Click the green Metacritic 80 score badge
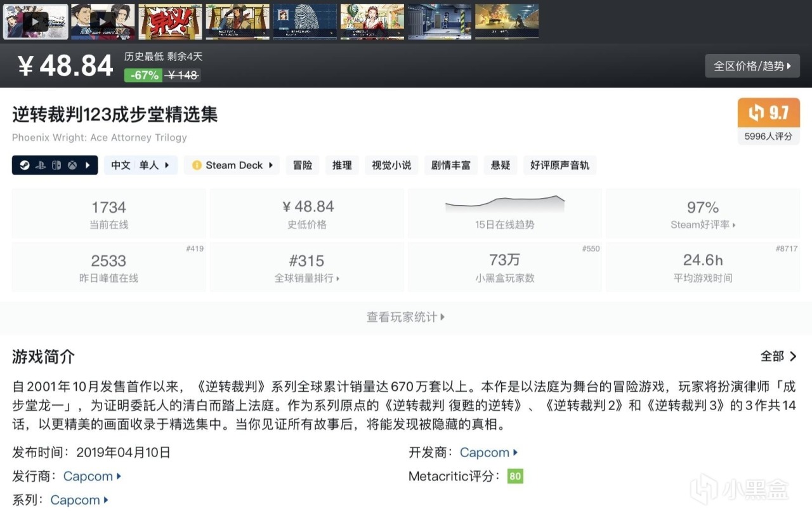Viewport: 812px width, 518px height. tap(515, 476)
